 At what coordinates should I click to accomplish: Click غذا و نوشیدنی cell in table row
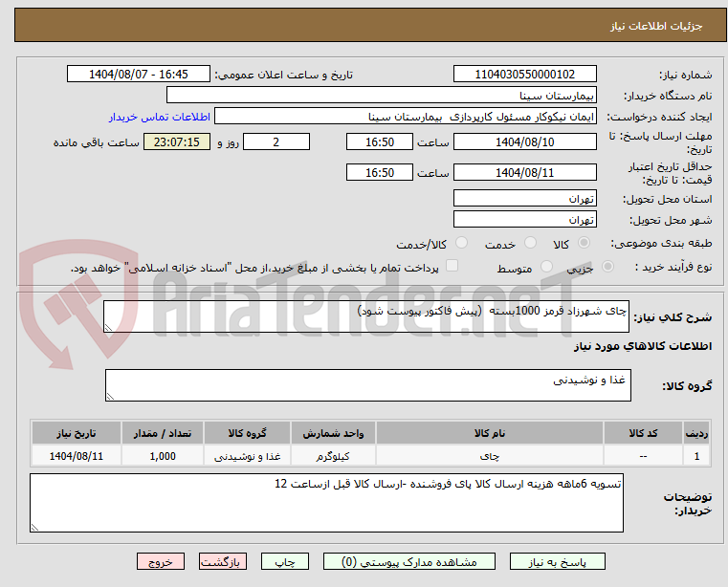pos(247,456)
